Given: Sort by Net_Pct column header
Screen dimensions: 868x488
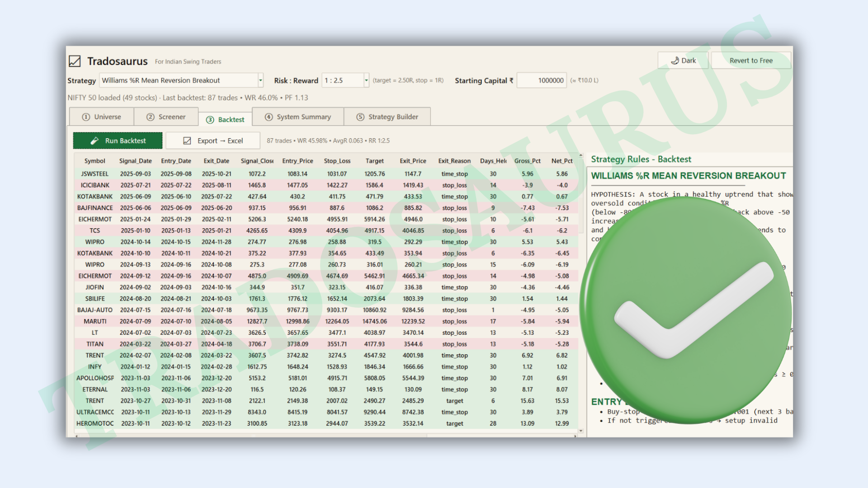Looking at the screenshot, I should point(561,161).
